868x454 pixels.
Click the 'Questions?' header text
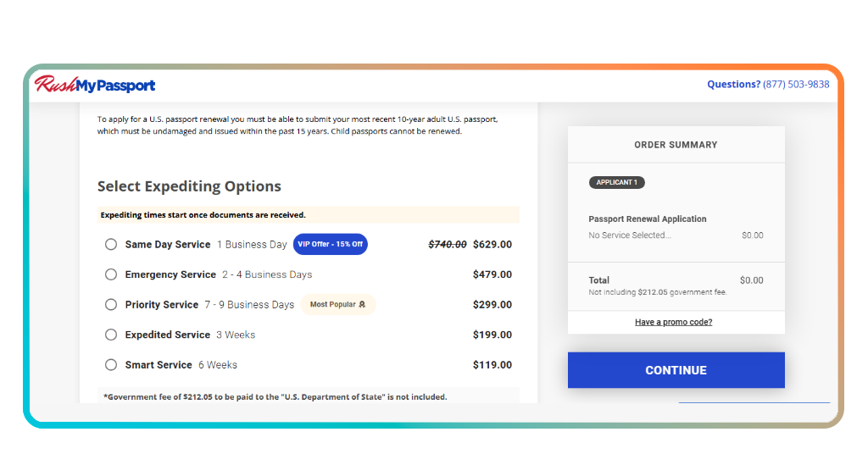733,85
